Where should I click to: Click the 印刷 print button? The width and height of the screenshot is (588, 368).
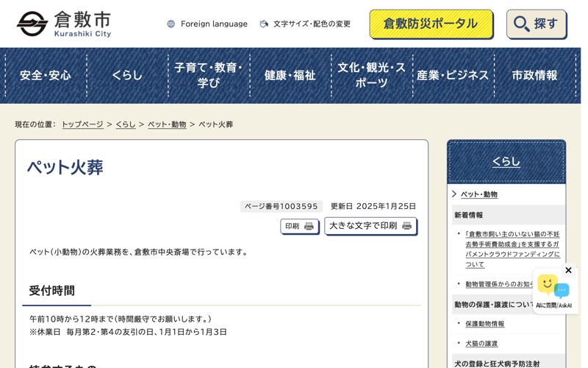tap(300, 226)
